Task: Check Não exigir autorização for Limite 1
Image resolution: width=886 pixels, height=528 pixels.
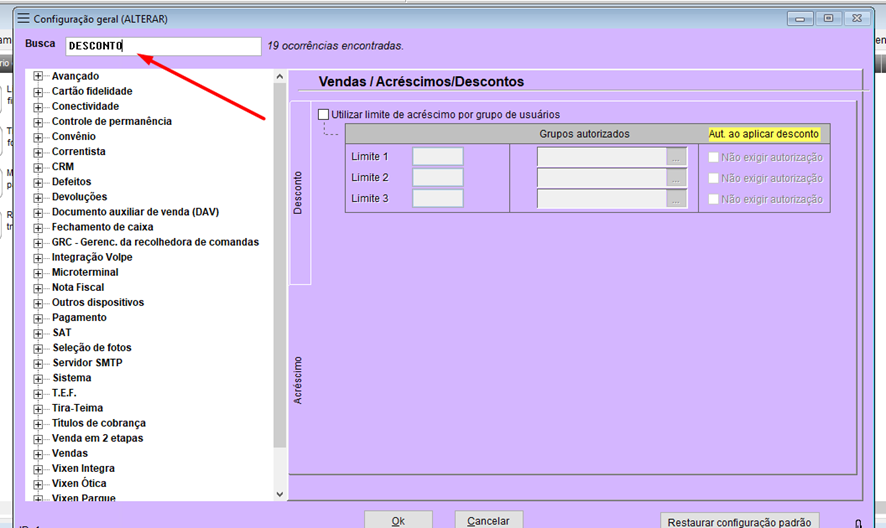Action: (713, 157)
